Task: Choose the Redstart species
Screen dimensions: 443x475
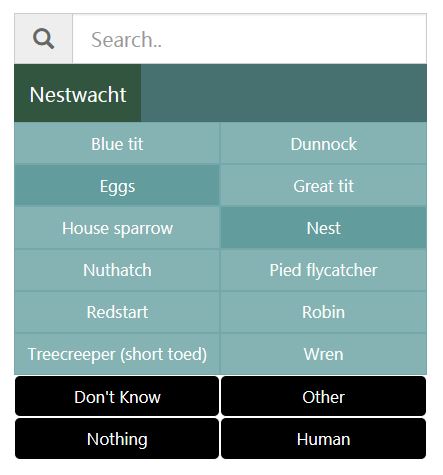Action: point(117,312)
